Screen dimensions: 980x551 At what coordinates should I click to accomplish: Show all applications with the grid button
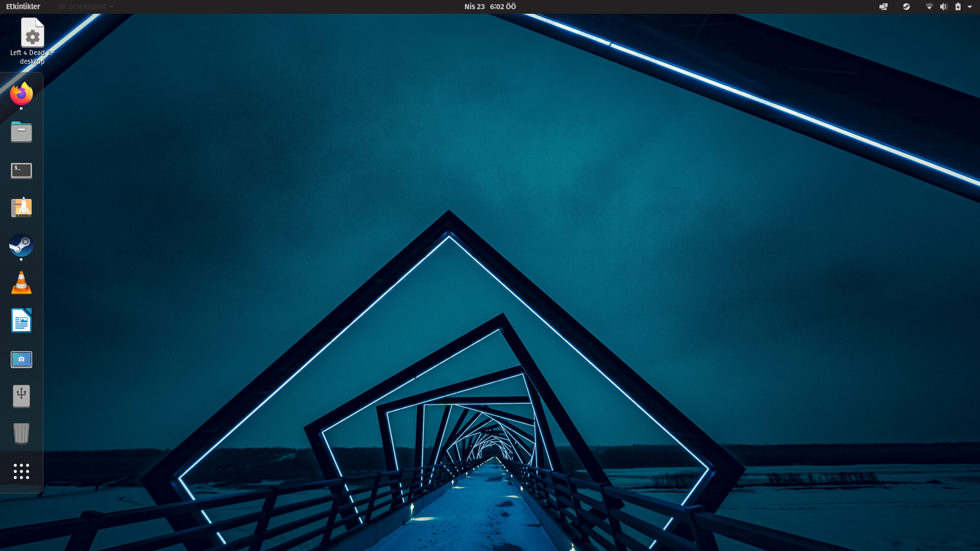[21, 472]
